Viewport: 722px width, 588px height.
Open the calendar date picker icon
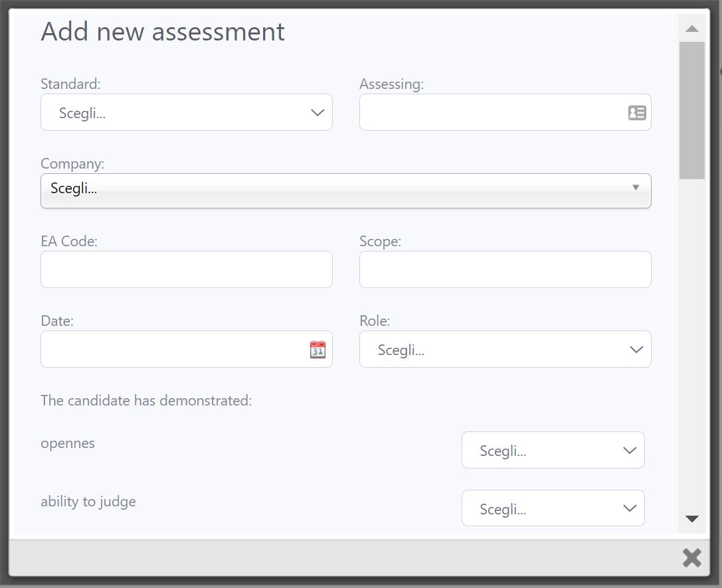pyautogui.click(x=317, y=350)
